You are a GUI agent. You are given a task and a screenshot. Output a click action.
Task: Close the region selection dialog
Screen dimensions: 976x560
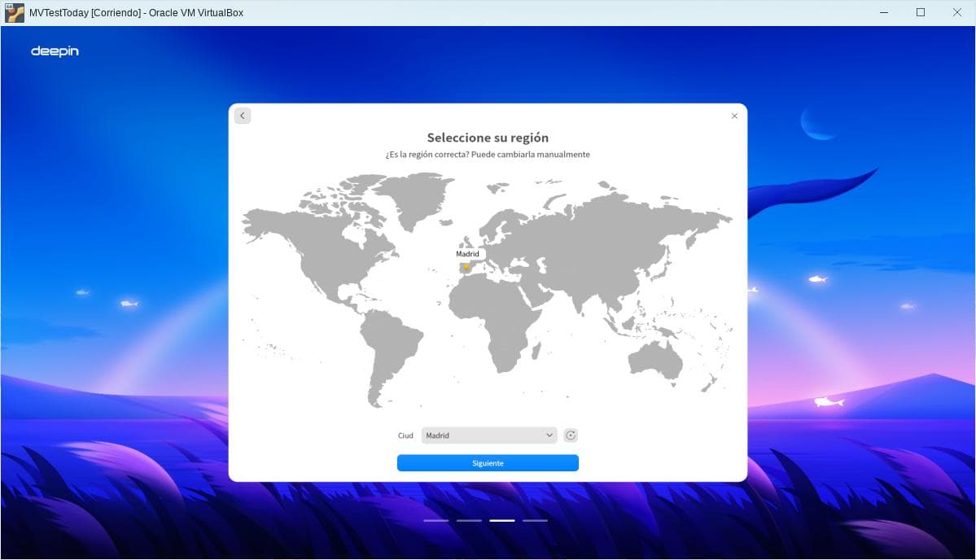click(734, 116)
